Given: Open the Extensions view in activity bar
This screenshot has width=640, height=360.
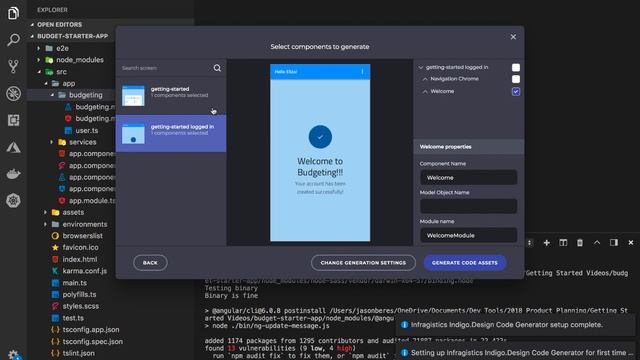Looking at the screenshot, I should click(13, 120).
